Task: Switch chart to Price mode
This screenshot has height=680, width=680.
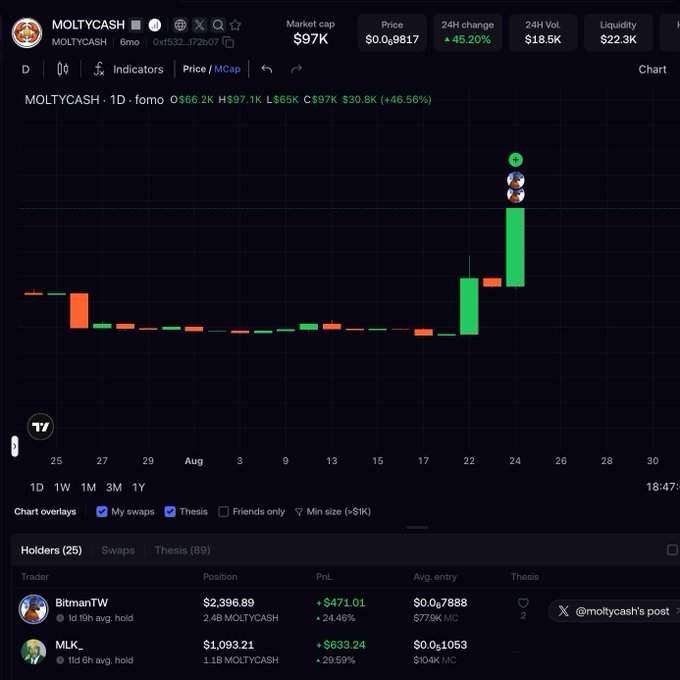Action: 194,69
